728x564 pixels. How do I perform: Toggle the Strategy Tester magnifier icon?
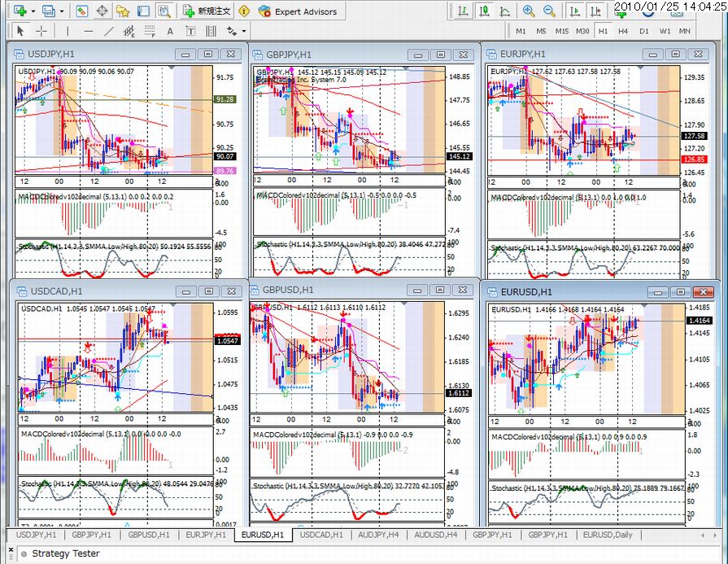tap(163, 11)
